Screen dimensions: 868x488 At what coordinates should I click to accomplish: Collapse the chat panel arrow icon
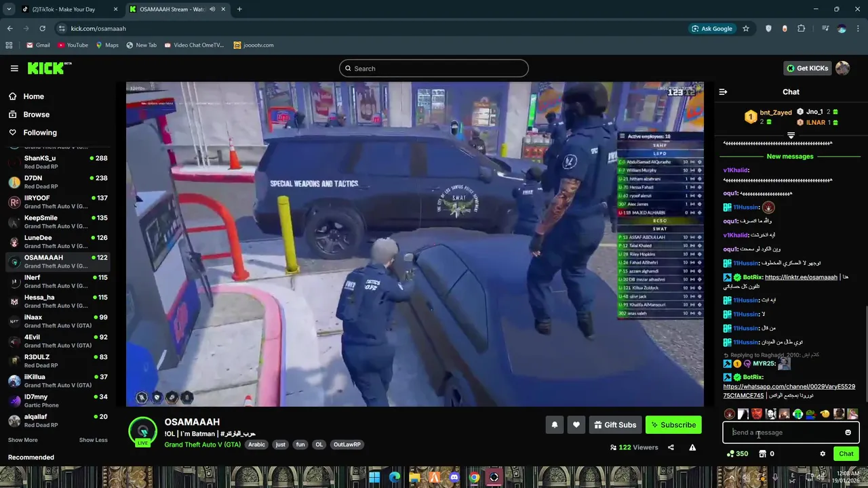[723, 91]
